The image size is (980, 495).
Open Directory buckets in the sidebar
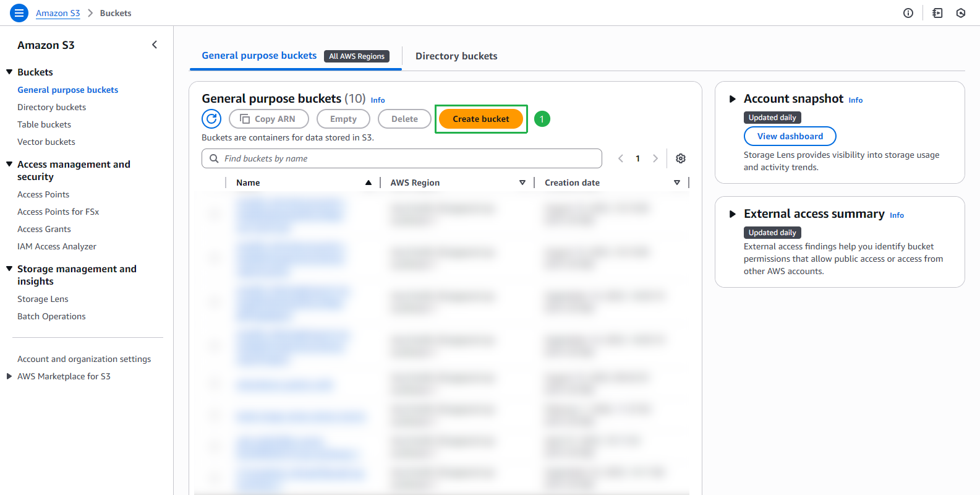52,107
